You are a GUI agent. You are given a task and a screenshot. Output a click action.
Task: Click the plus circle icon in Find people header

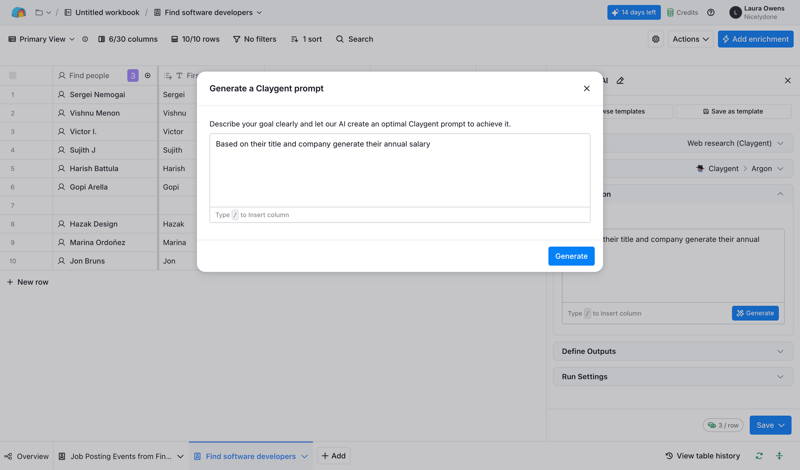click(x=147, y=76)
